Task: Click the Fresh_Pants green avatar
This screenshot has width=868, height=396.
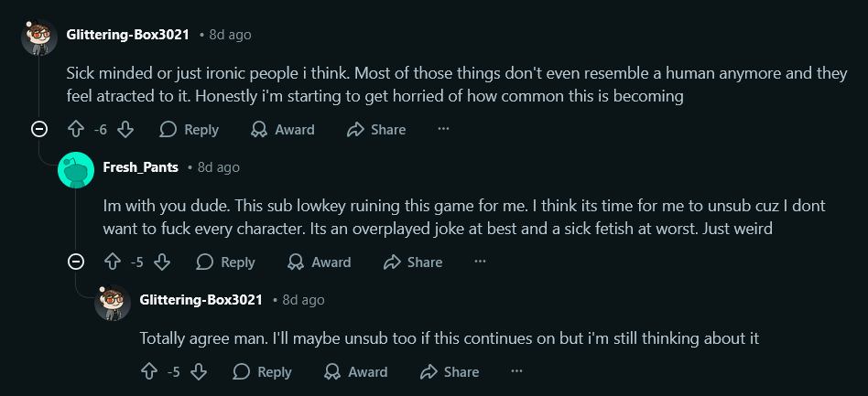Action: (76, 169)
